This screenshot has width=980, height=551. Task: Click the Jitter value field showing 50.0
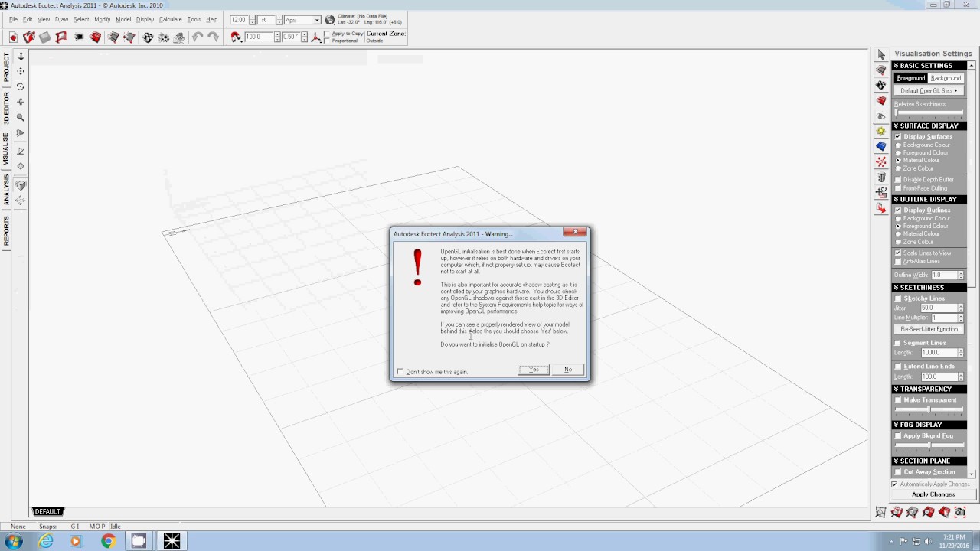(x=939, y=308)
